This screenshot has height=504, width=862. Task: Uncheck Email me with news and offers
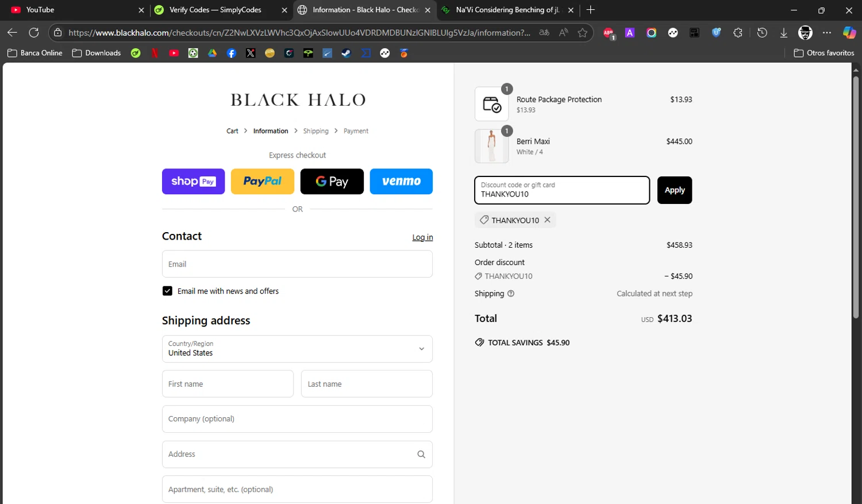[x=167, y=291]
